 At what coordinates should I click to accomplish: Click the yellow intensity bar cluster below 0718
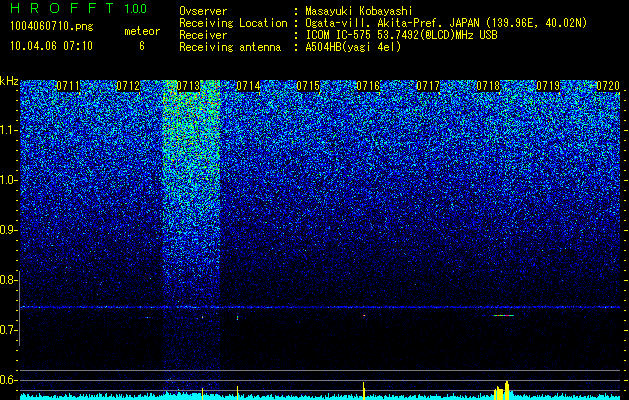tap(501, 390)
